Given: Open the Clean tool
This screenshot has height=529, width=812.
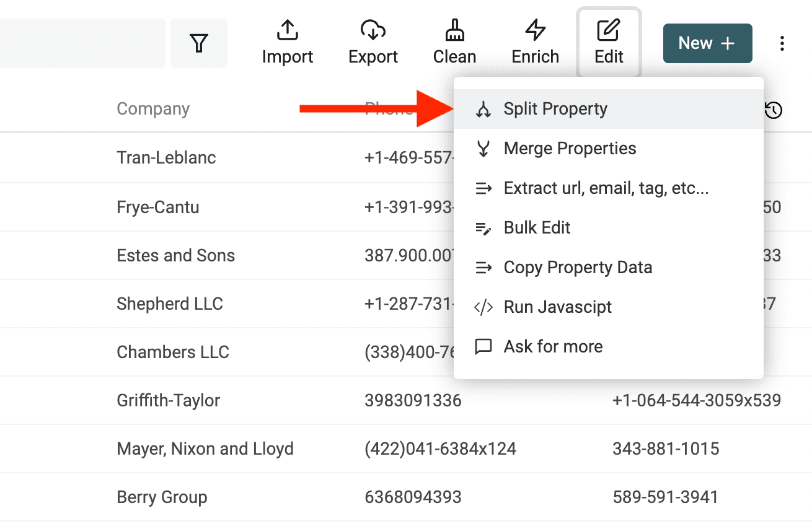Looking at the screenshot, I should [454, 40].
